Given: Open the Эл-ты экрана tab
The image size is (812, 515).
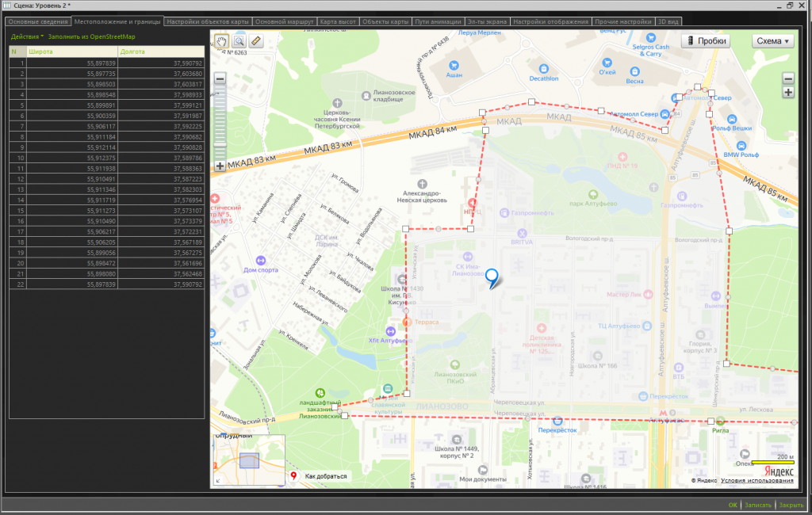Looking at the screenshot, I should (x=488, y=21).
